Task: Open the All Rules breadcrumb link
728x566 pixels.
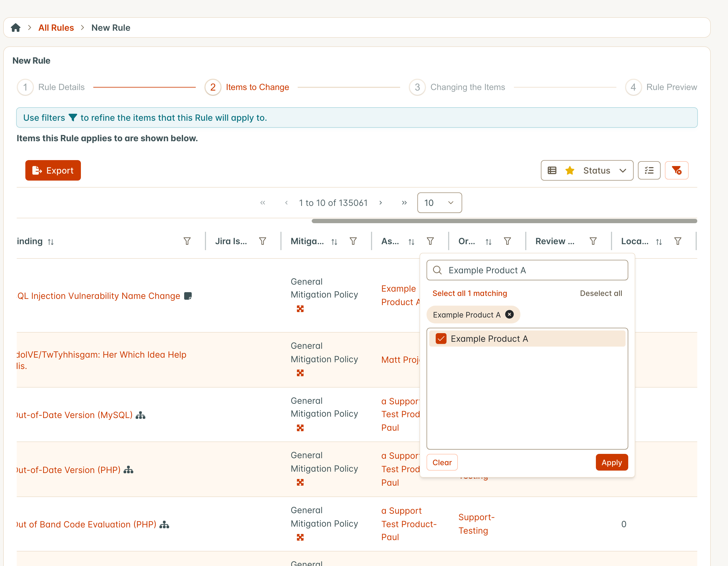Action: [56, 28]
